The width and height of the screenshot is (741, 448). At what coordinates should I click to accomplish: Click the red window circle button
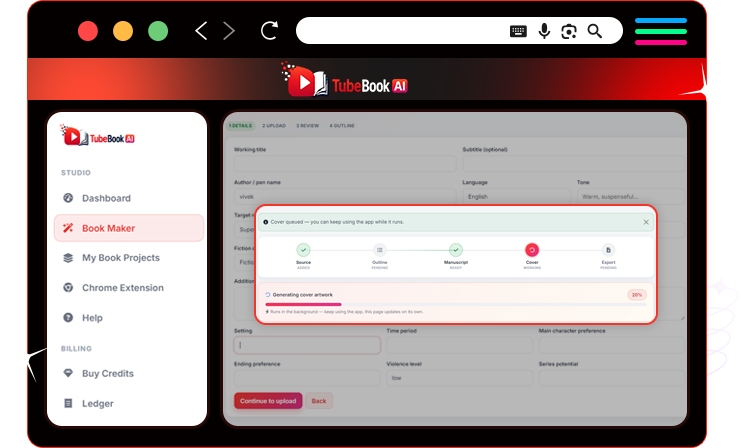[88, 31]
